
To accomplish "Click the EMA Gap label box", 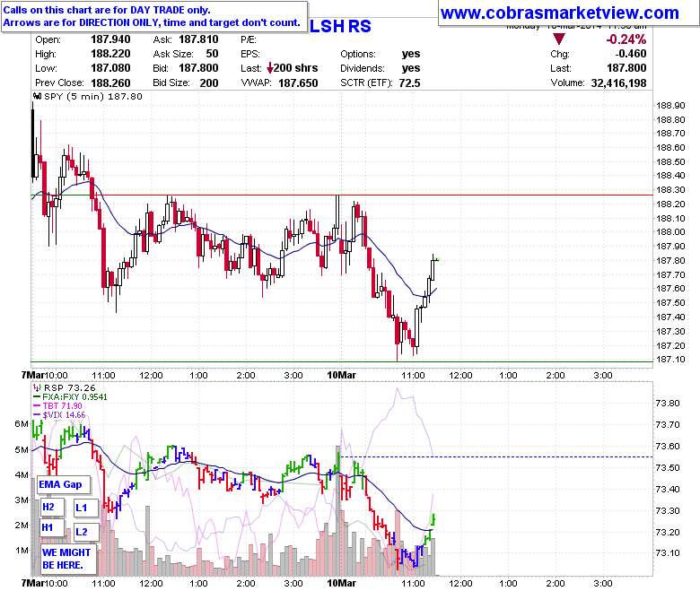I will pos(63,484).
